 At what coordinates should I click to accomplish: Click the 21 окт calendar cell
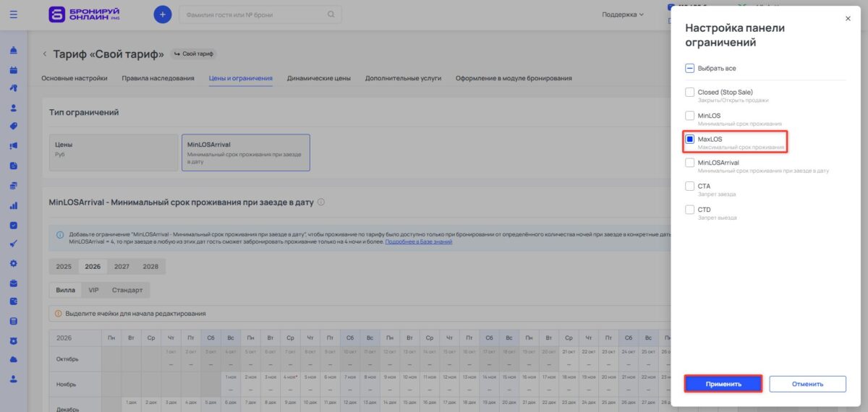(569, 359)
